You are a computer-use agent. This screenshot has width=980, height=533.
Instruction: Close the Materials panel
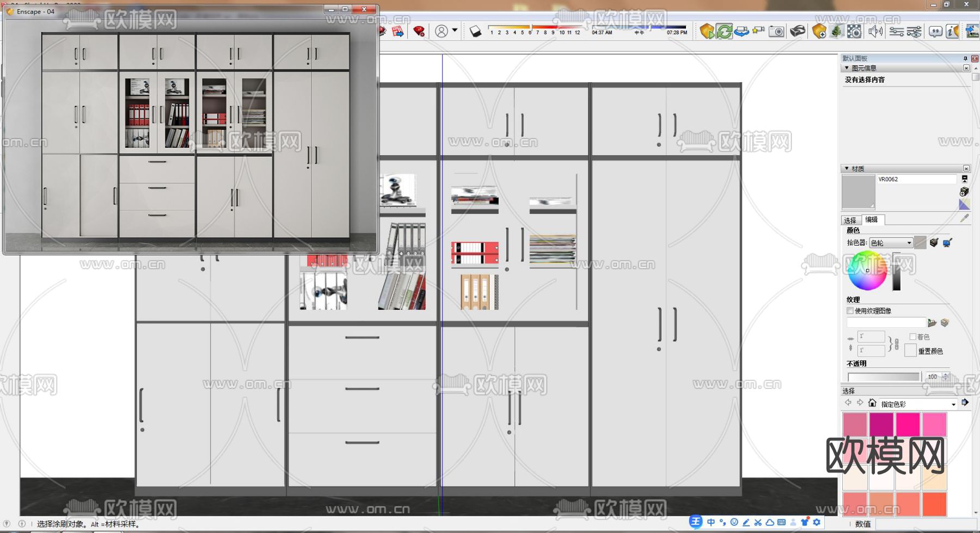[x=966, y=169]
